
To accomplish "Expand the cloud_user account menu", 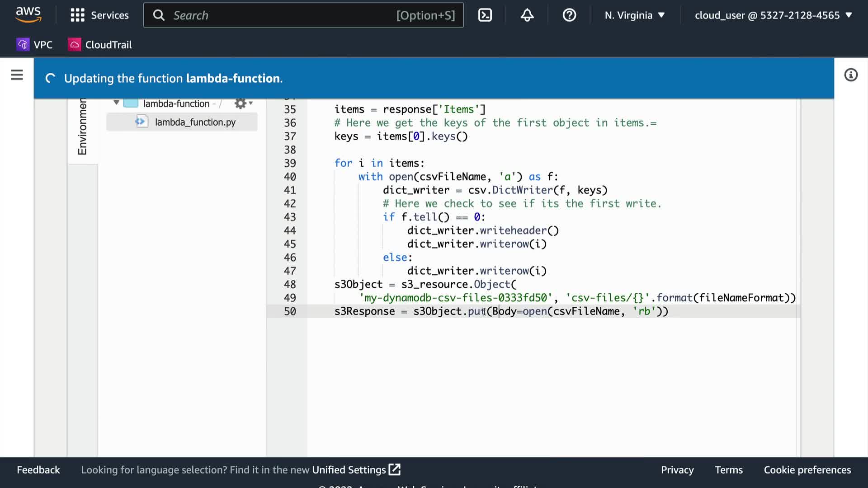I will (x=773, y=15).
